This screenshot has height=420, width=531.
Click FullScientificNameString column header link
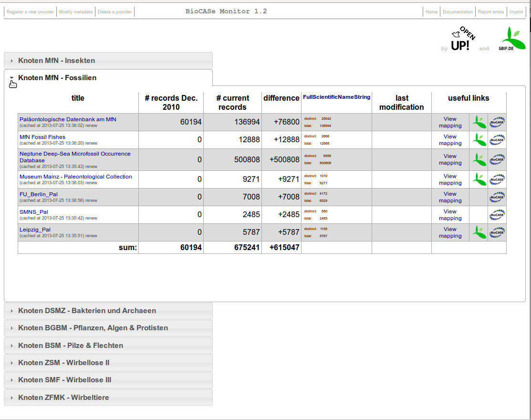coord(336,97)
